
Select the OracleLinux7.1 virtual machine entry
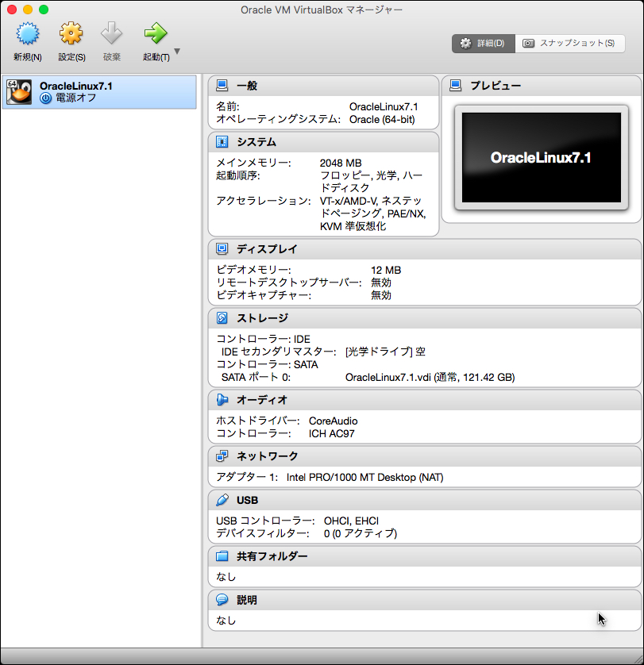(99, 92)
